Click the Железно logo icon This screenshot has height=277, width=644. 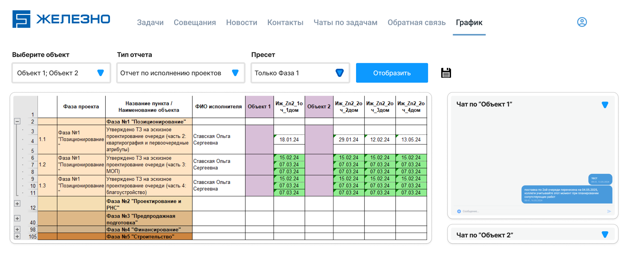click(x=21, y=19)
